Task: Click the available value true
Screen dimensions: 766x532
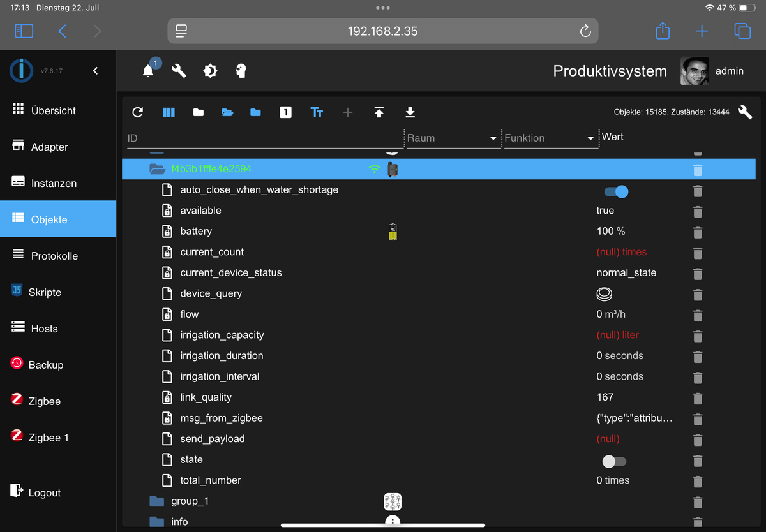Action: point(605,211)
